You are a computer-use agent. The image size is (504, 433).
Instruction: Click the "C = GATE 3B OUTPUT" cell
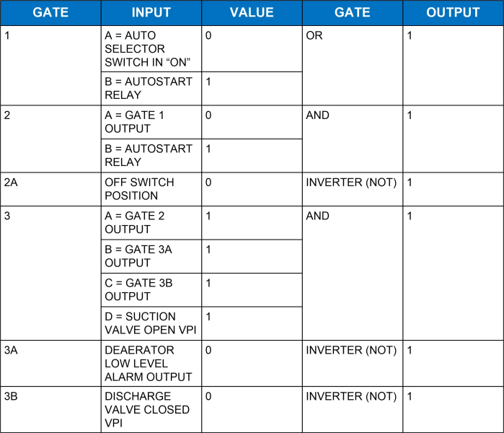point(151,289)
